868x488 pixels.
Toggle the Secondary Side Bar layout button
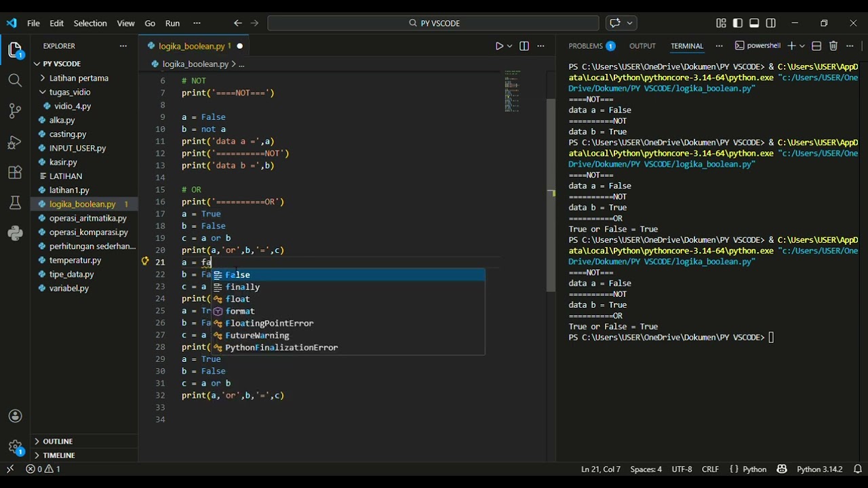click(771, 23)
